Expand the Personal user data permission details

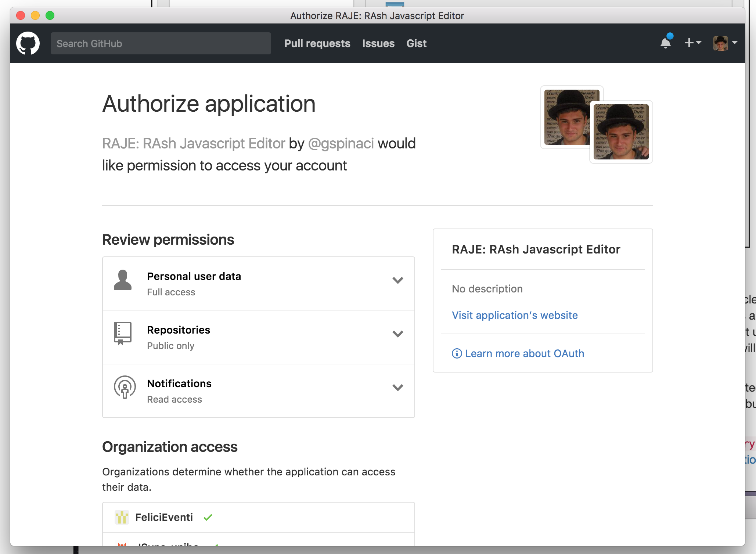(398, 281)
